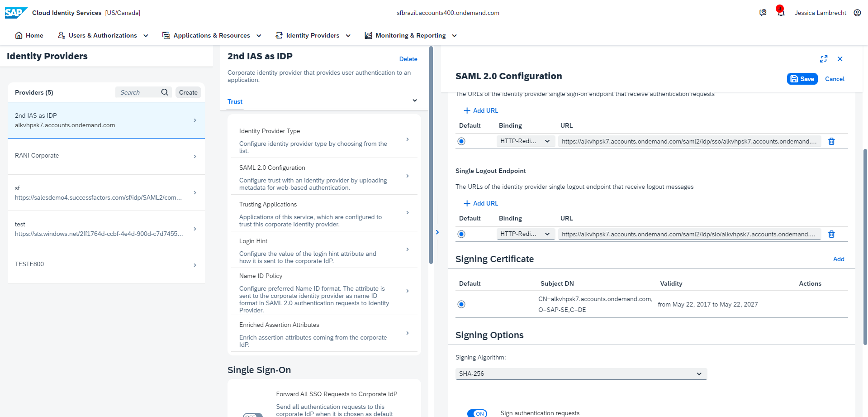868x417 pixels.
Task: Click the Identity Providers menu icon
Action: [x=279, y=35]
